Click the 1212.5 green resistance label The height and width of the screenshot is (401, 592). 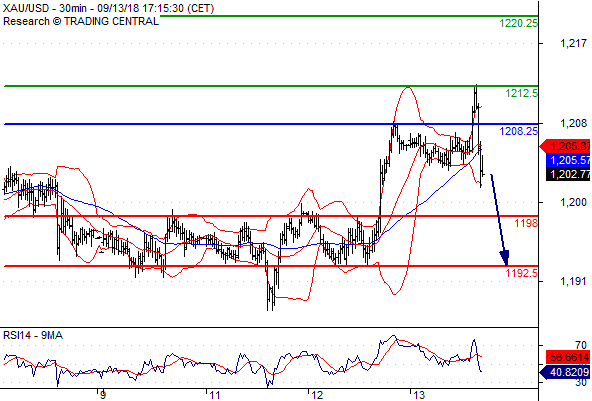coord(521,93)
